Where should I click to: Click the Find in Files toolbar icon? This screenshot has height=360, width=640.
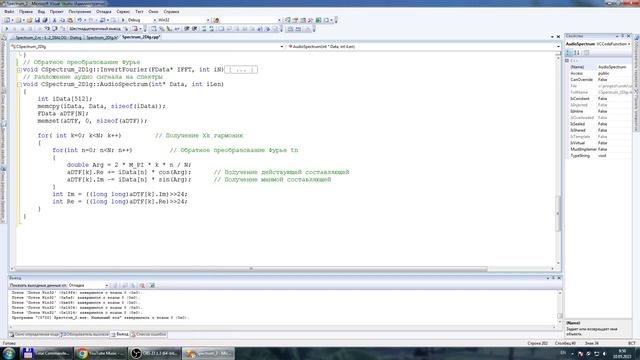coord(216,20)
